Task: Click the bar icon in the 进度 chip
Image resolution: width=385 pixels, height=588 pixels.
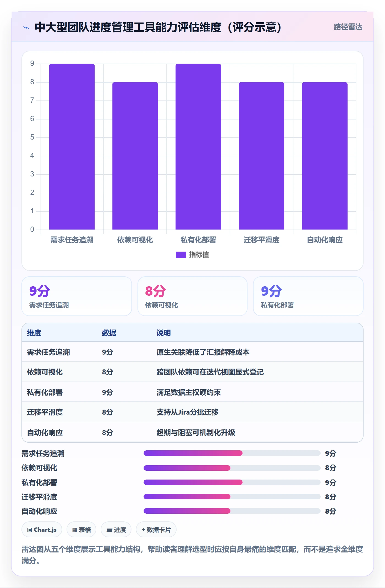Action: click(x=109, y=530)
